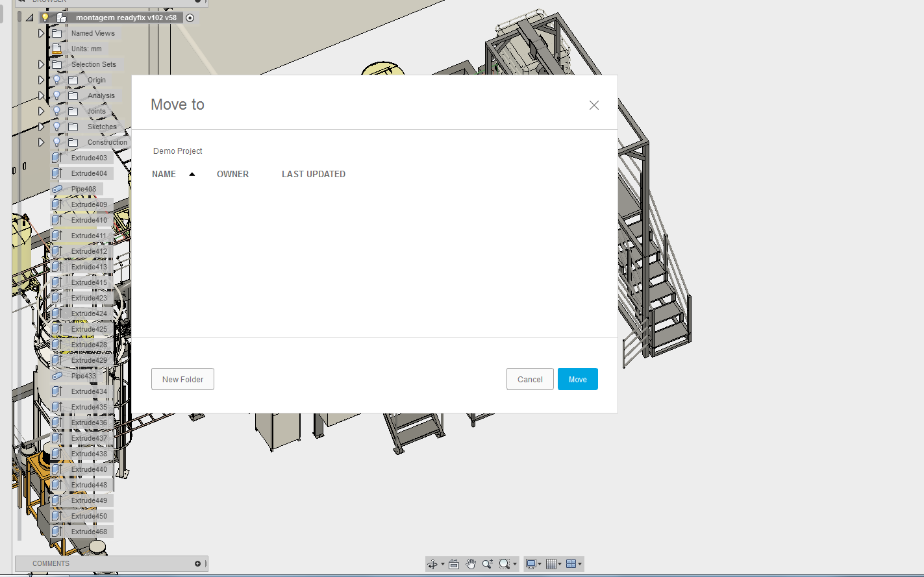The height and width of the screenshot is (577, 924).
Task: Confirm with the blue Move button
Action: (x=578, y=379)
